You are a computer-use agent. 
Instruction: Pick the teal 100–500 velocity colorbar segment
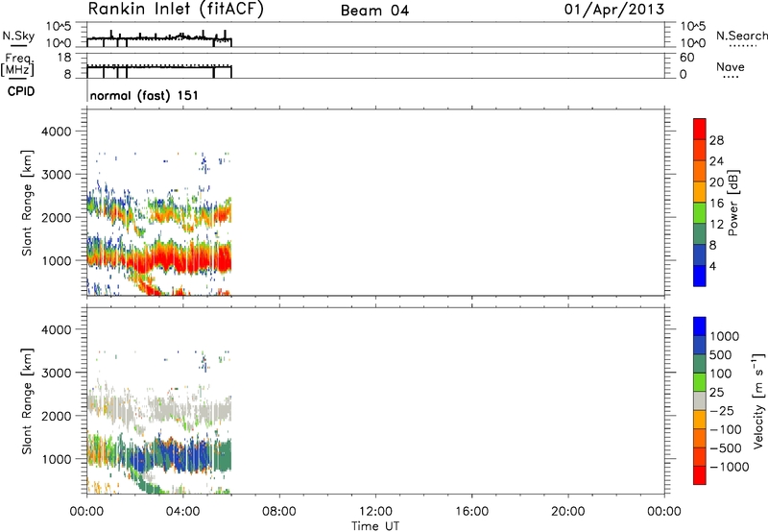coord(700,364)
